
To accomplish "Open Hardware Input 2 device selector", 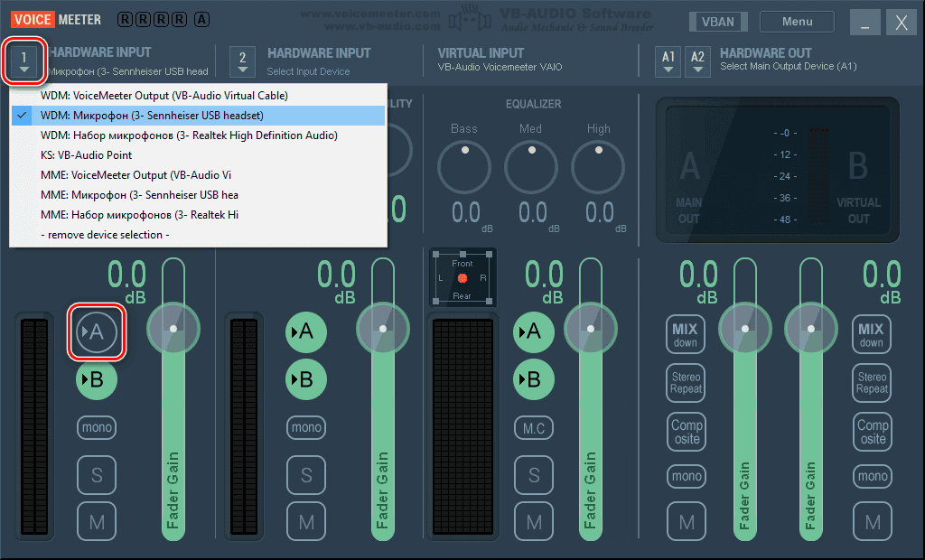I will tap(242, 61).
